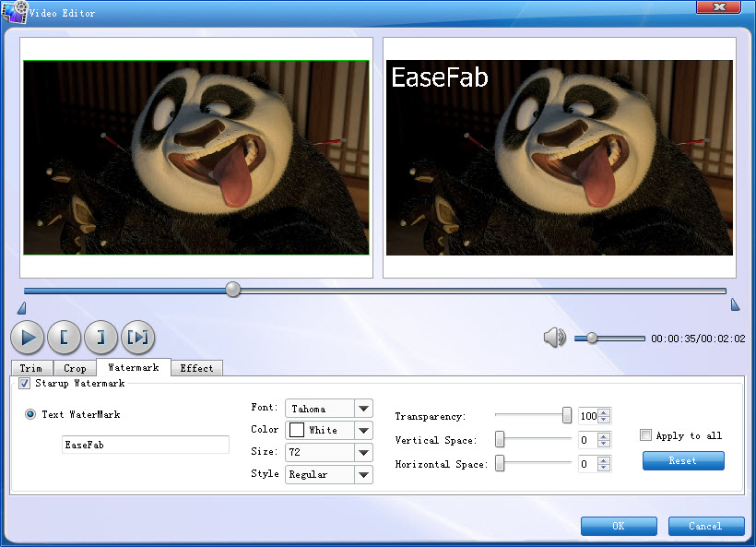Select the Watermark tab
This screenshot has height=547, width=756.
[x=134, y=367]
